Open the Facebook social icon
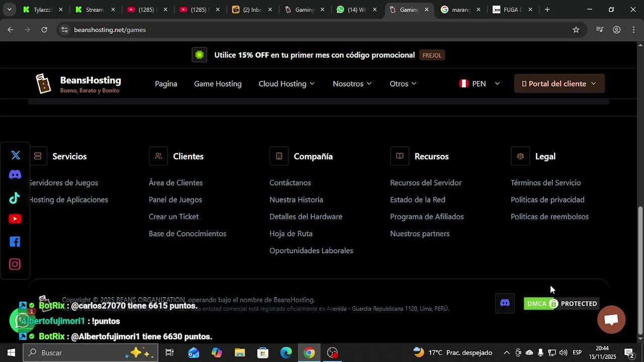Screen dimensions: 644x362 coord(15,242)
